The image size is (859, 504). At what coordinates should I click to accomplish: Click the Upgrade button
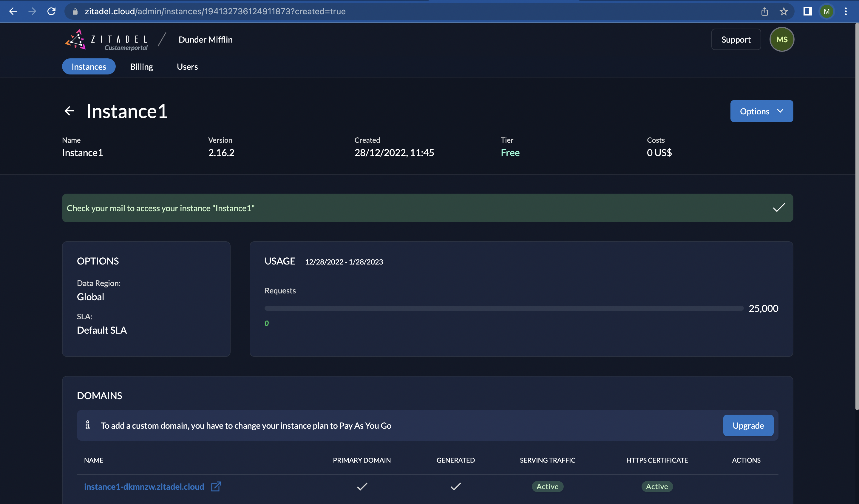(748, 425)
